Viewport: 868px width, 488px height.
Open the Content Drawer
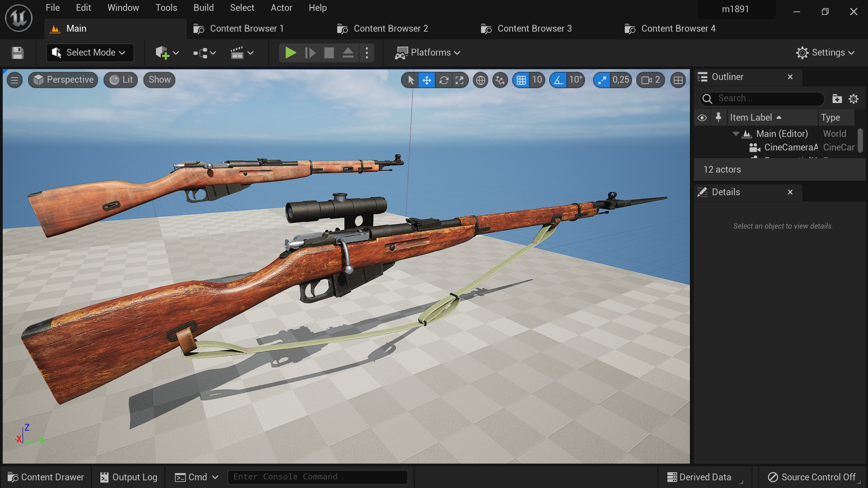pos(46,477)
